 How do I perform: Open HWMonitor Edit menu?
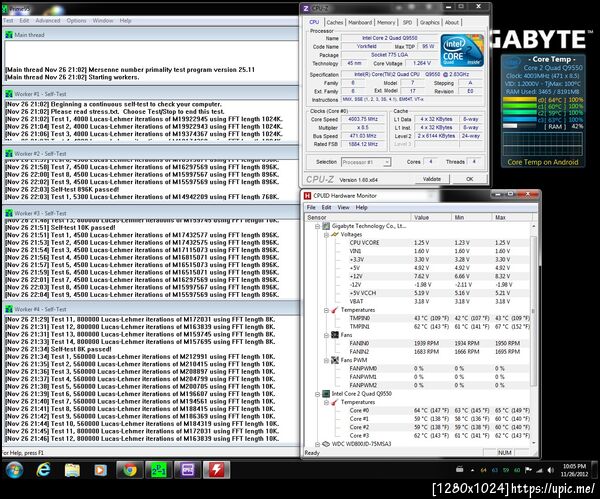(x=326, y=207)
